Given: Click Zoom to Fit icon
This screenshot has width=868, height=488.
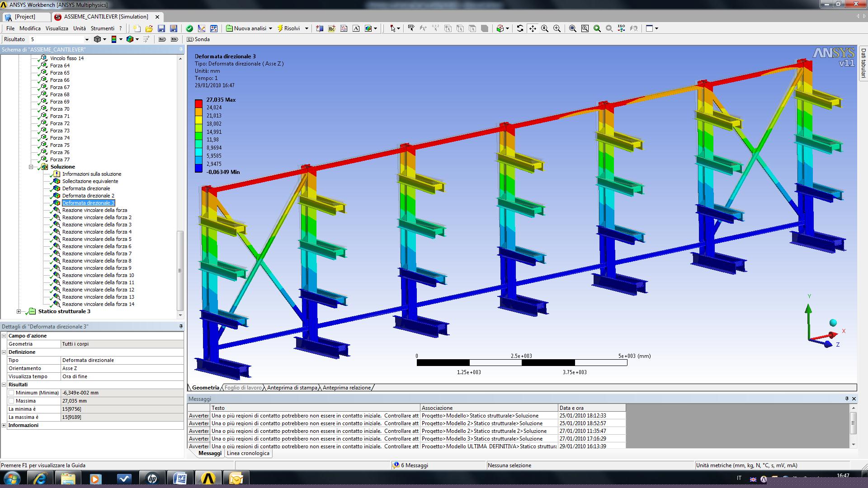Looking at the screenshot, I should (573, 28).
